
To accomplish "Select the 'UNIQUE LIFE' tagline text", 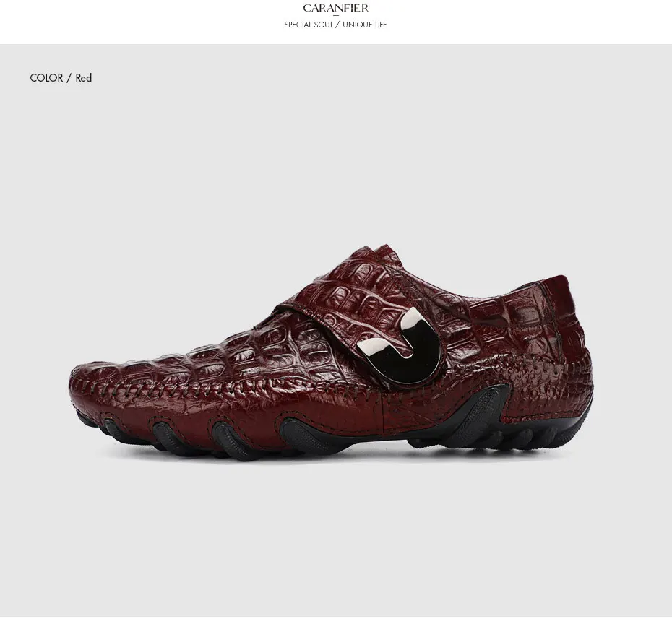I will tap(364, 25).
